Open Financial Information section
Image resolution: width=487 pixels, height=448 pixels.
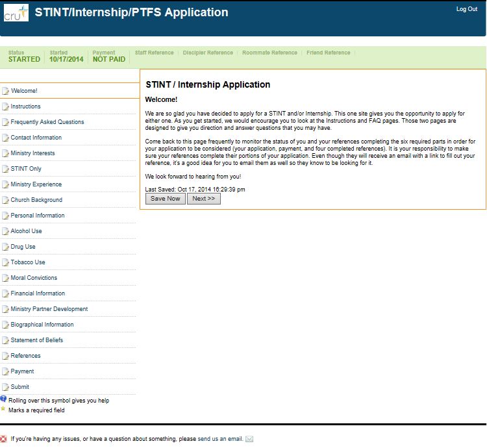pos(38,293)
